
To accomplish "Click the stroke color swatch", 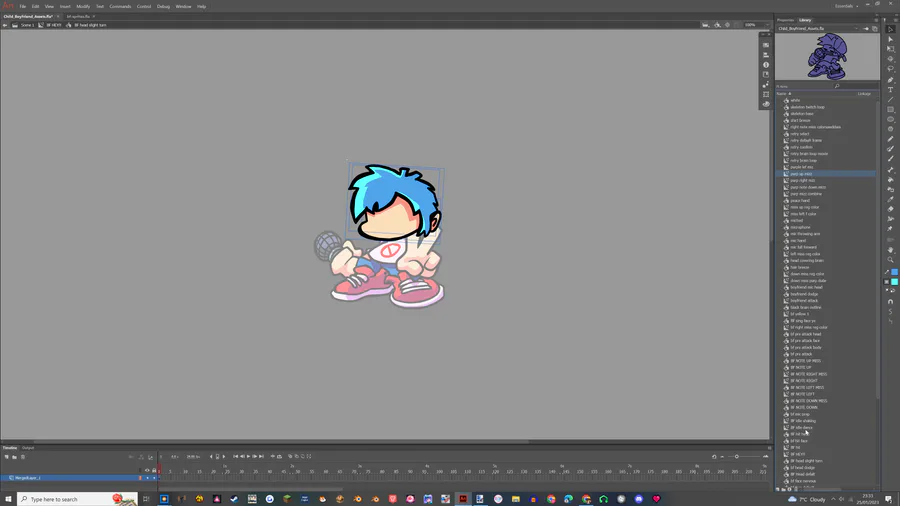I will (894, 272).
